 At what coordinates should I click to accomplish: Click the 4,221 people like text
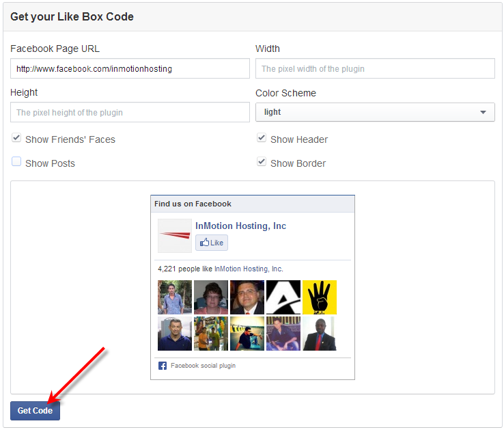(185, 269)
